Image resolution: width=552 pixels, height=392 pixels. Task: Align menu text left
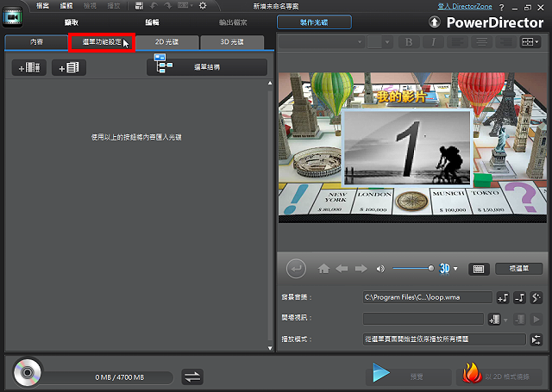click(x=457, y=42)
